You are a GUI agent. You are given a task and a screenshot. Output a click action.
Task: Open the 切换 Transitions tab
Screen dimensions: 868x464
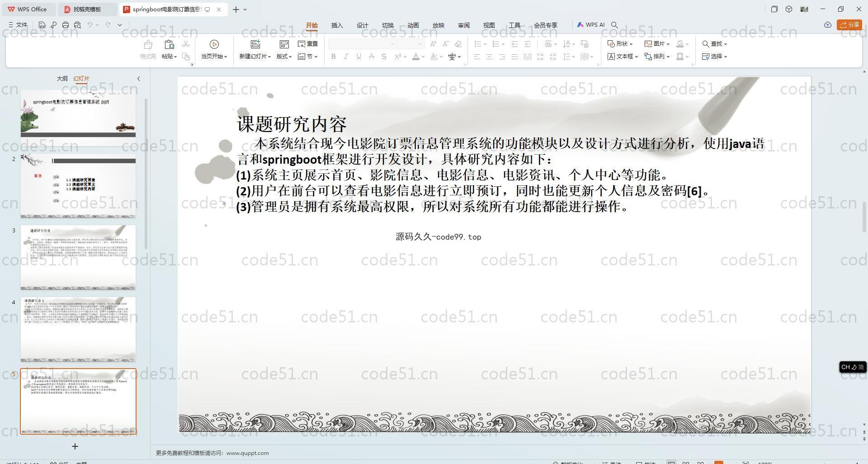click(388, 25)
